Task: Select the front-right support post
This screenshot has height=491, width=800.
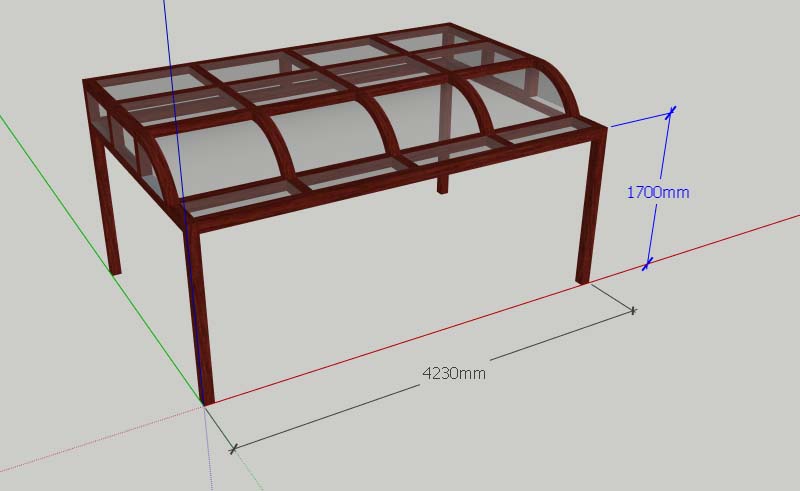Action: (591, 205)
